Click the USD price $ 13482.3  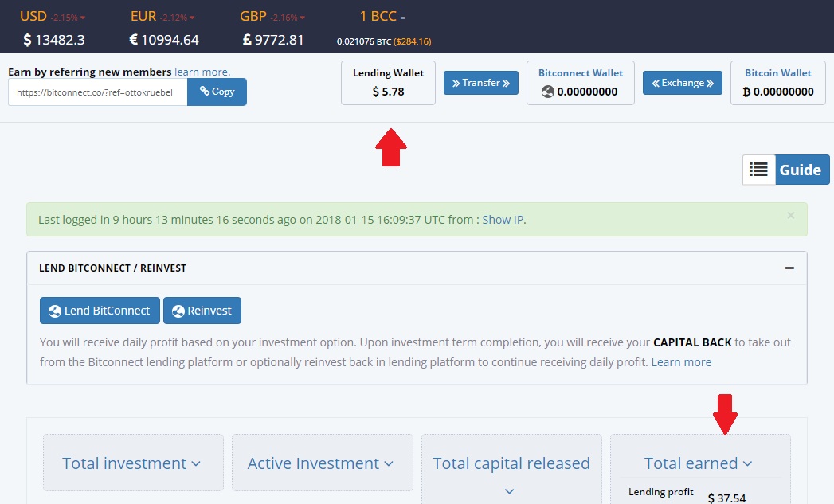pyautogui.click(x=53, y=40)
